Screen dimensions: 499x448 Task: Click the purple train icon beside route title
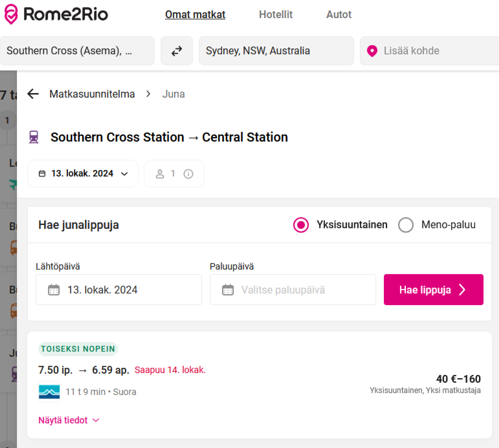coord(34,137)
